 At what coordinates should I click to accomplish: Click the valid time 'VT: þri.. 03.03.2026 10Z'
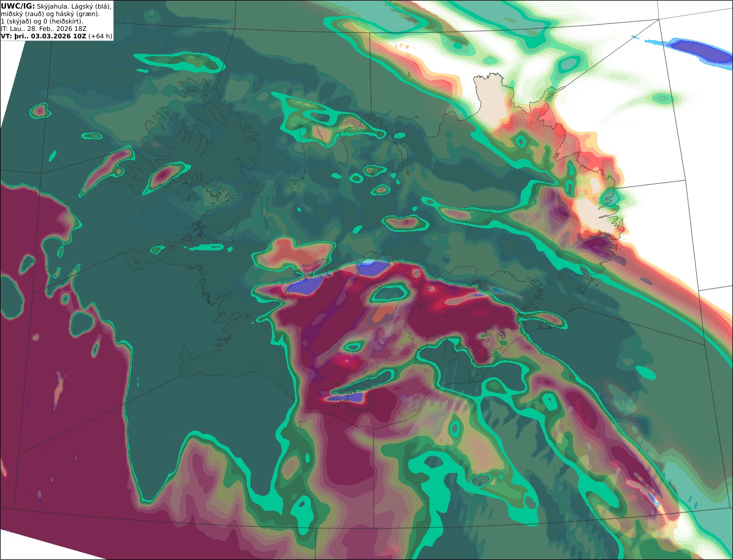click(x=44, y=36)
